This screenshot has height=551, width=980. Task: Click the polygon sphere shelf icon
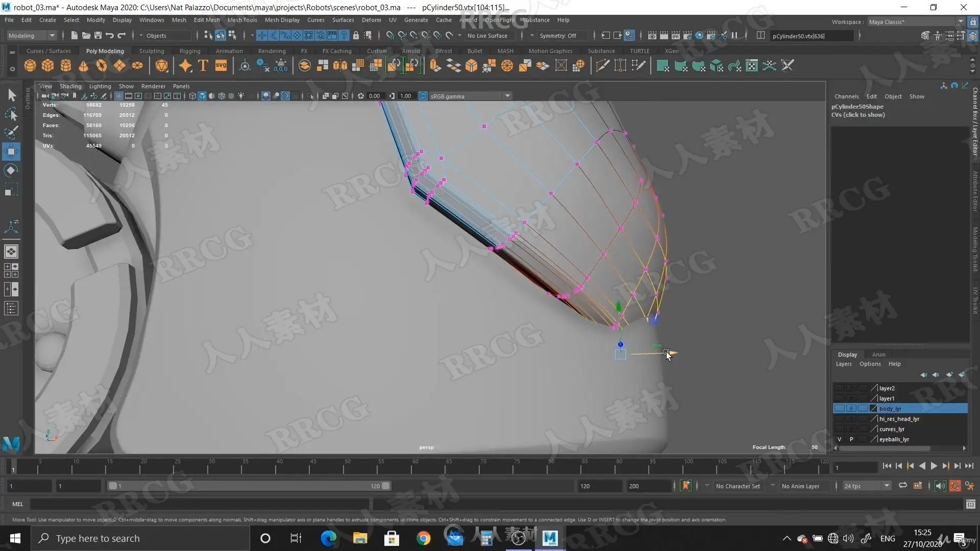pyautogui.click(x=30, y=66)
